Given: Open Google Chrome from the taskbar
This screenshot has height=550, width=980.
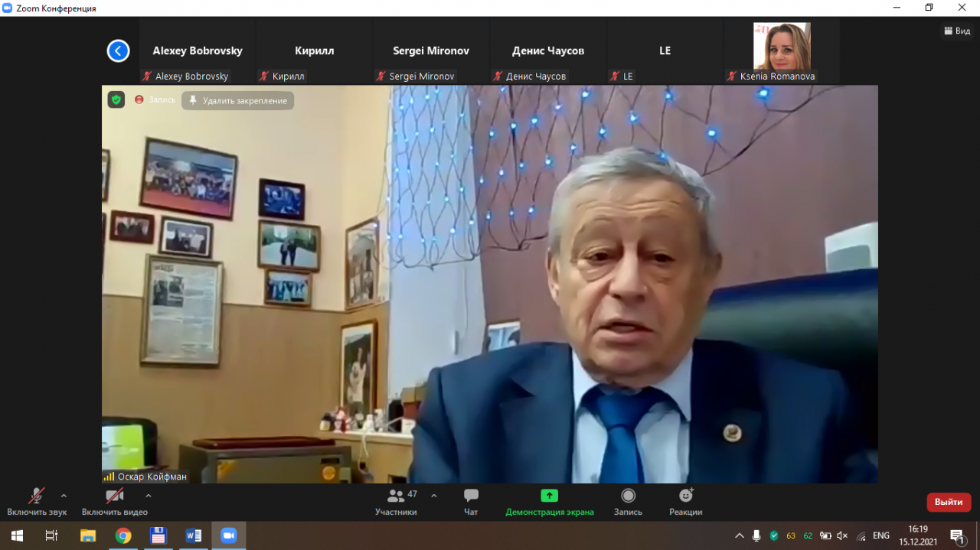Looking at the screenshot, I should pos(123,535).
